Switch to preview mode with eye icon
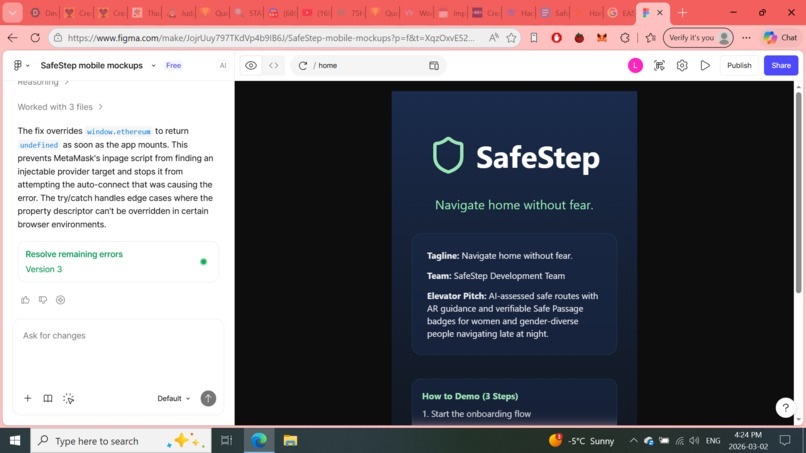This screenshot has height=453, width=806. point(251,65)
